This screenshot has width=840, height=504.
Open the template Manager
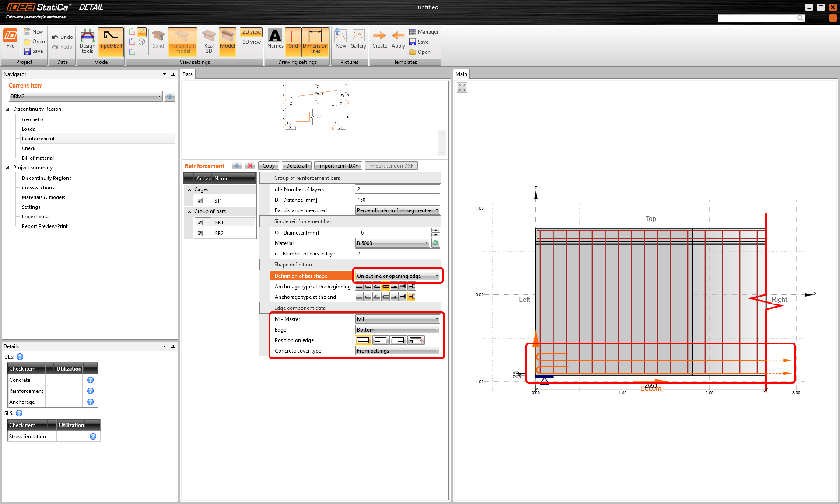pos(423,31)
